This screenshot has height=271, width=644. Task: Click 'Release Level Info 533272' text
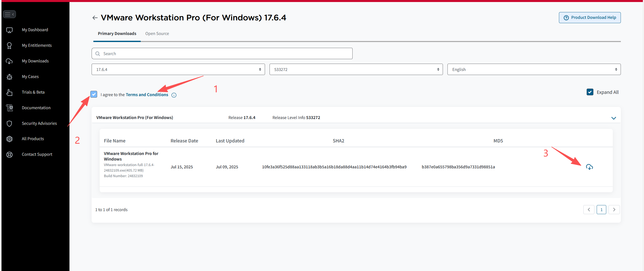pos(296,118)
